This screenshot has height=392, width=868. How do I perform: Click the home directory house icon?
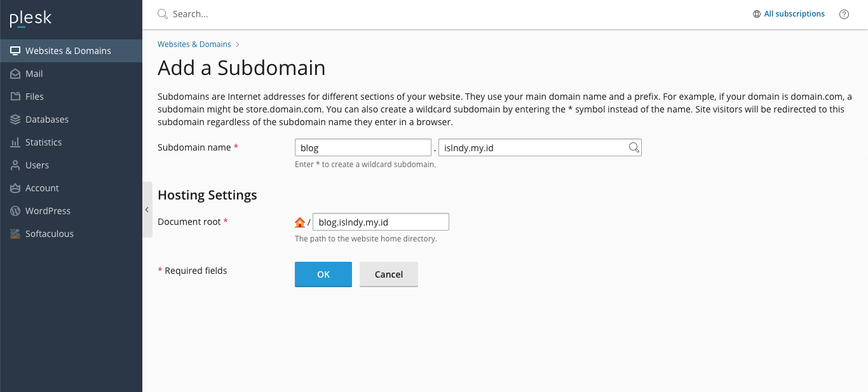click(300, 222)
